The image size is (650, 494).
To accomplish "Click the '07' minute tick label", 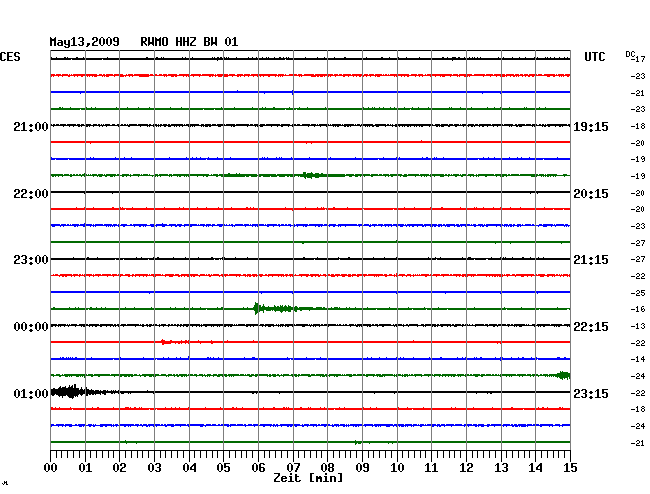I will [293, 468].
